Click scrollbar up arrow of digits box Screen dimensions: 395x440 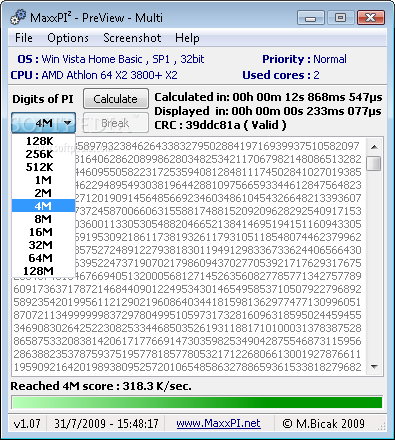pyautogui.click(x=374, y=147)
